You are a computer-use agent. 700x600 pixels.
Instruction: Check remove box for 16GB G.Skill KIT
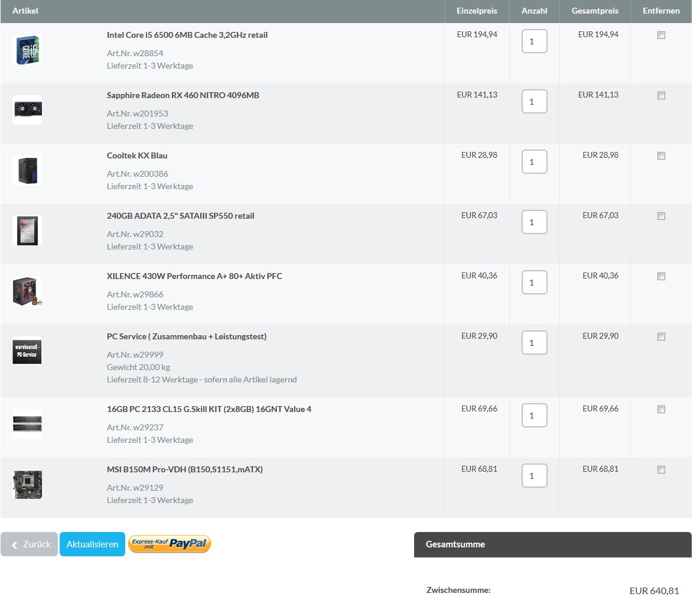pyautogui.click(x=661, y=409)
